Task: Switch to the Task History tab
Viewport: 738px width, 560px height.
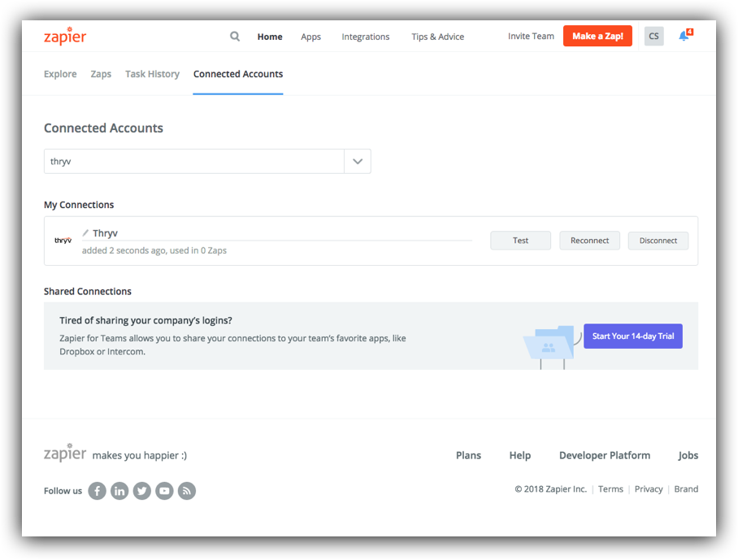Action: 152,74
